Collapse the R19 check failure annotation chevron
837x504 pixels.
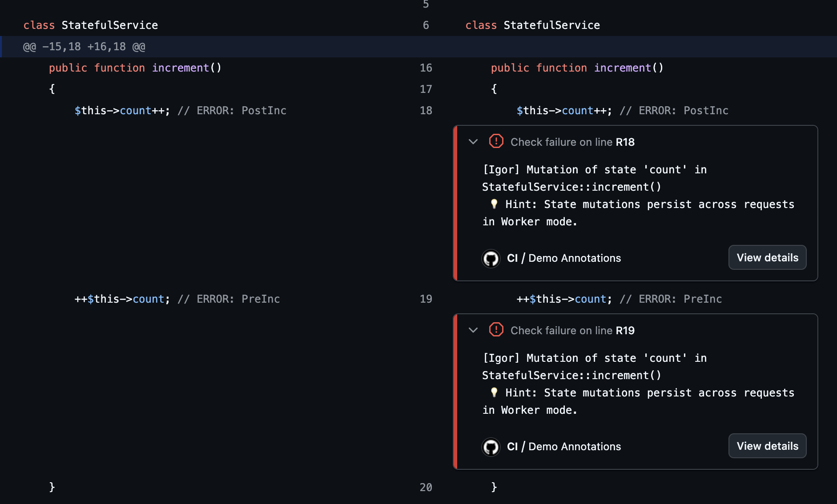[x=473, y=330]
